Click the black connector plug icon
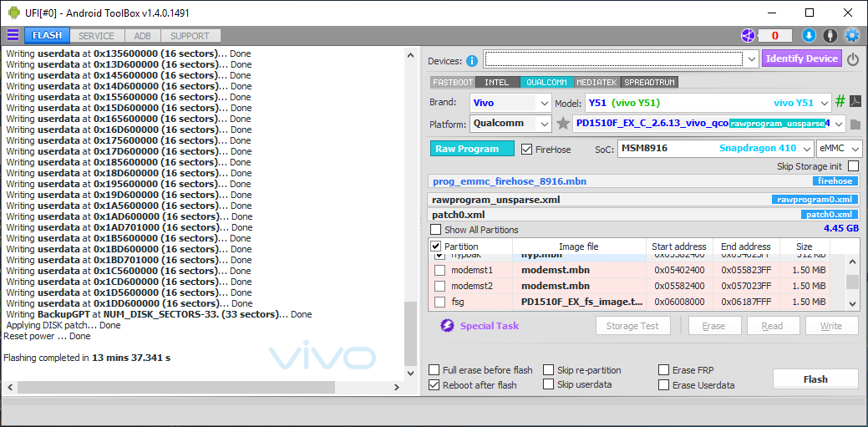Viewport: 868px width, 427px height. point(830,36)
